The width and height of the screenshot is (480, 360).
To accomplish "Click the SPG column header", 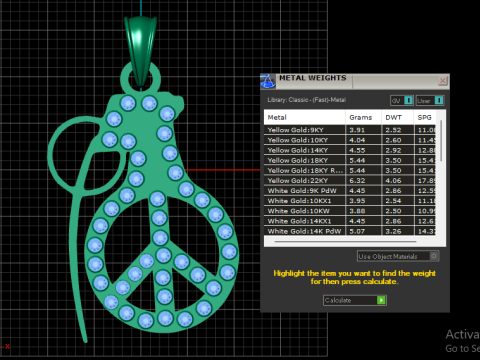I will pos(425,117).
